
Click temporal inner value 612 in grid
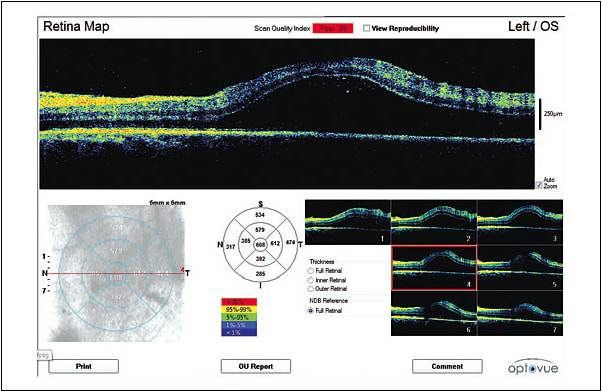tap(275, 243)
